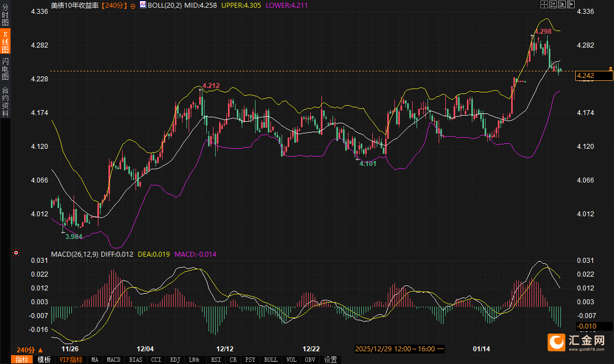Viewport: 614px width, 364px height.
Task: Open 合约资料 in the left sidebar
Action: point(5,101)
